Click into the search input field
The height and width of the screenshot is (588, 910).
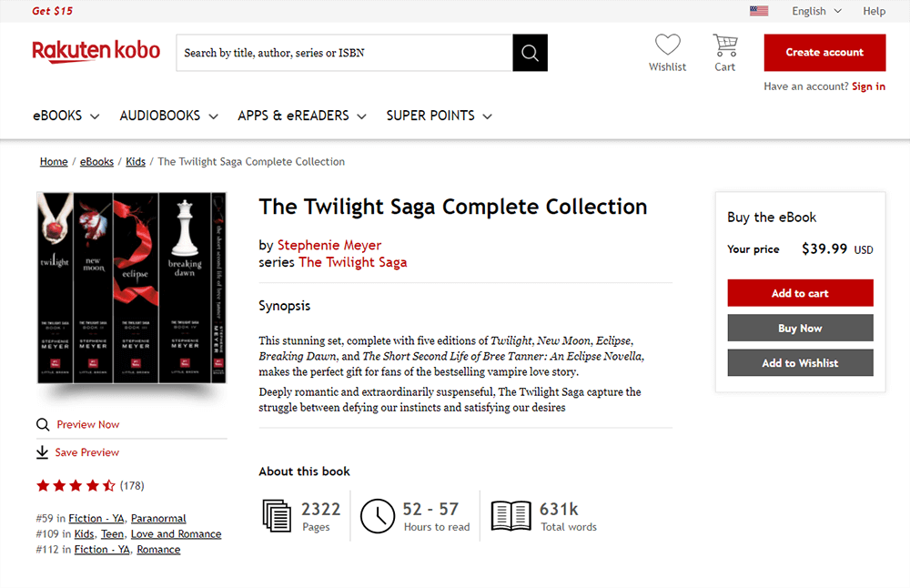point(344,53)
